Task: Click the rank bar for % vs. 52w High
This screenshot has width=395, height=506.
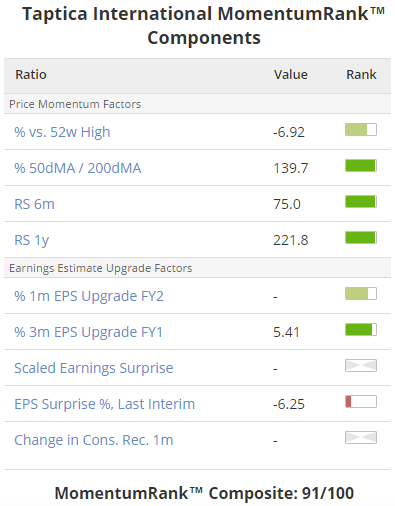Action: coord(361,130)
